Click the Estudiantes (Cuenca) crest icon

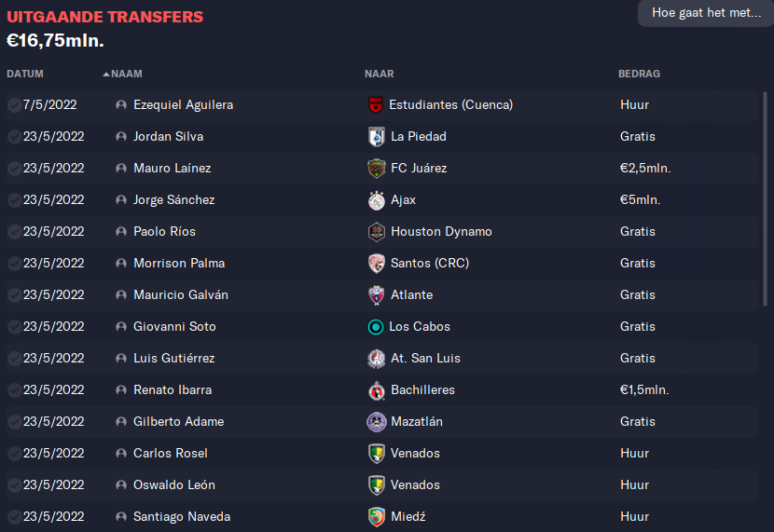point(376,105)
